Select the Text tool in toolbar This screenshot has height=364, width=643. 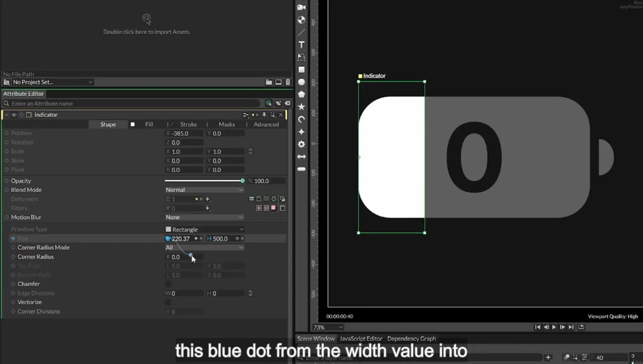[301, 45]
